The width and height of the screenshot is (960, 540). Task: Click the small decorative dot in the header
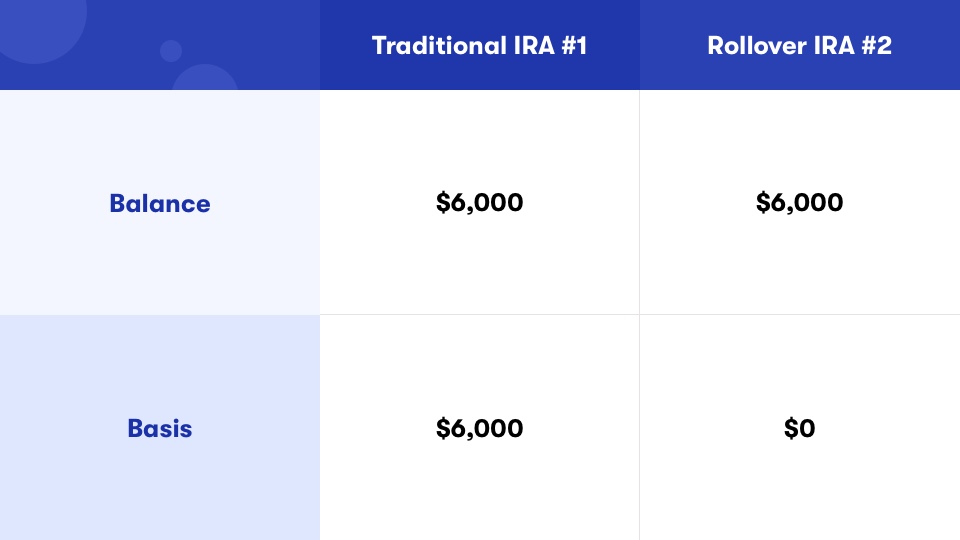pyautogui.click(x=171, y=51)
